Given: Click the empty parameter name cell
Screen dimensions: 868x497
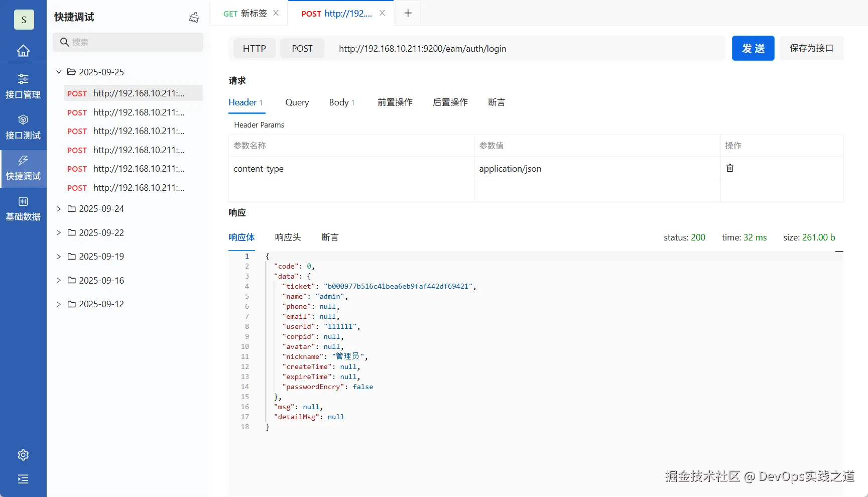Looking at the screenshot, I should point(351,191).
